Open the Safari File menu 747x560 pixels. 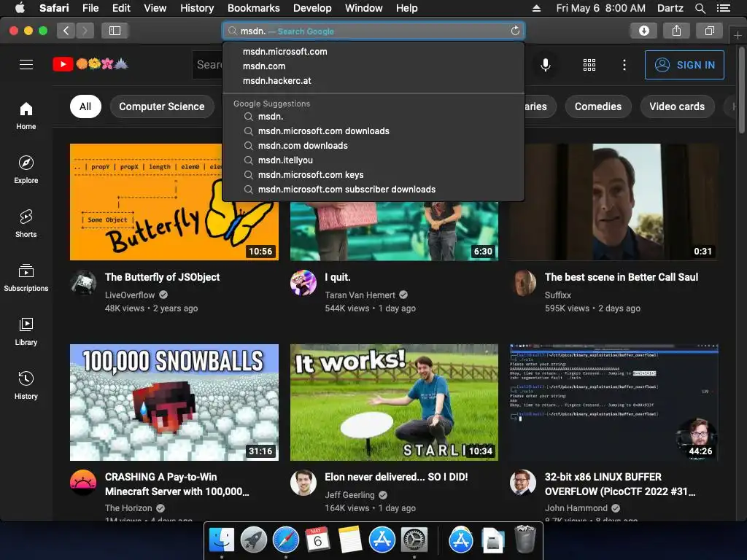coord(90,8)
